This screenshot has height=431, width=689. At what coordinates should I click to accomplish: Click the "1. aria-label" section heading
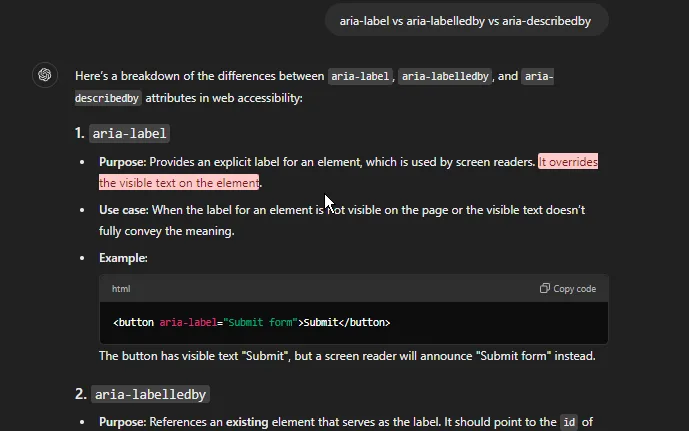coord(121,133)
